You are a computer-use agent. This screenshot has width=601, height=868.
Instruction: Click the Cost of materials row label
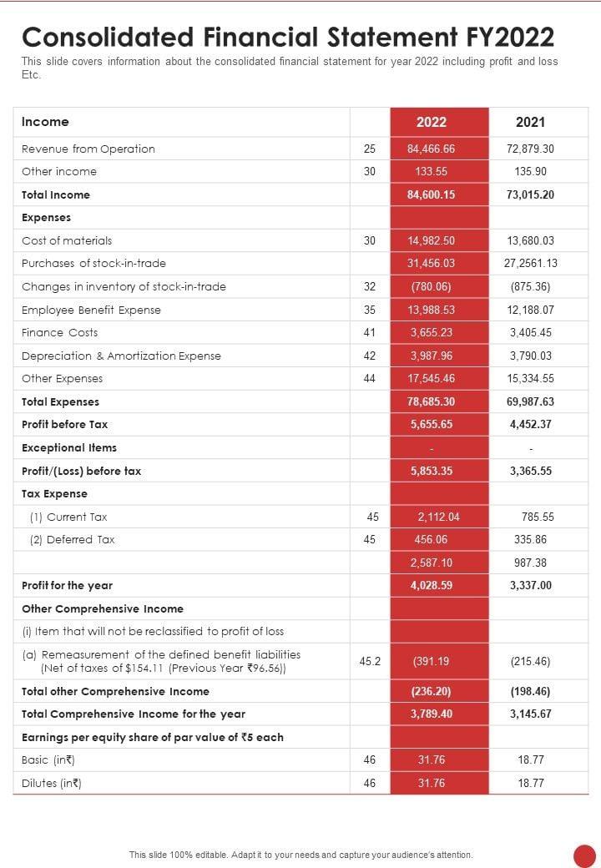[67, 240]
